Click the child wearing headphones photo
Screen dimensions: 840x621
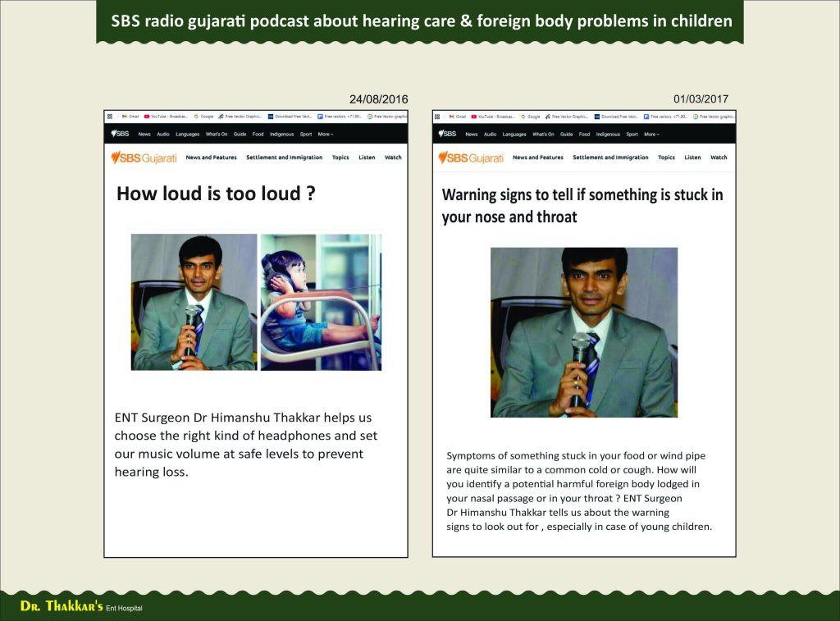321,302
